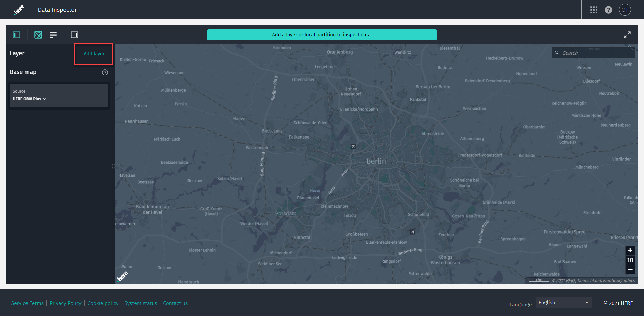644x316 pixels.
Task: Toggle the map view icon
Action: tap(38, 35)
